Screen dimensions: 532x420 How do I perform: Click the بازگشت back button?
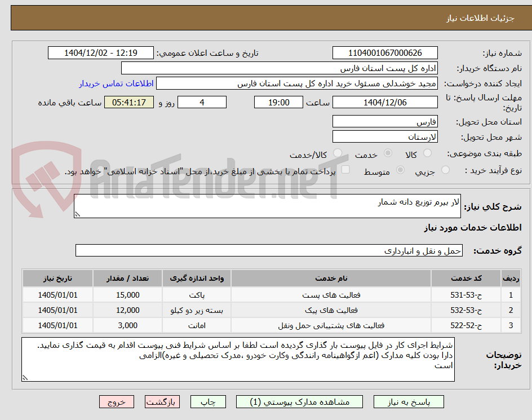(x=162, y=402)
